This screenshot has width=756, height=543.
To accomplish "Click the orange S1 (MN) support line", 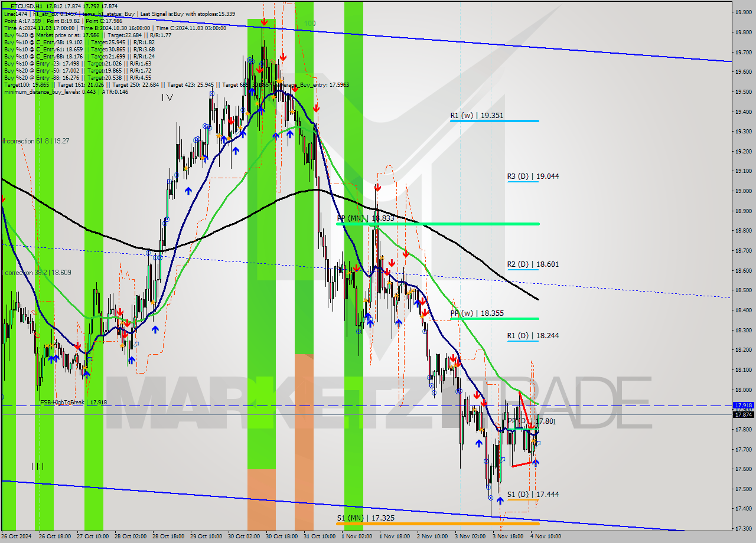I will (438, 524).
